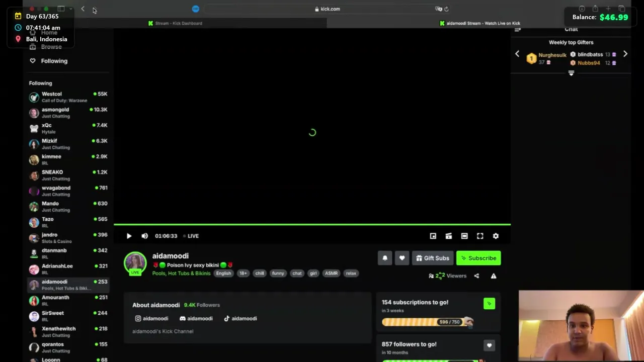
Task: Collapse chat panel icon
Action: (x=518, y=30)
